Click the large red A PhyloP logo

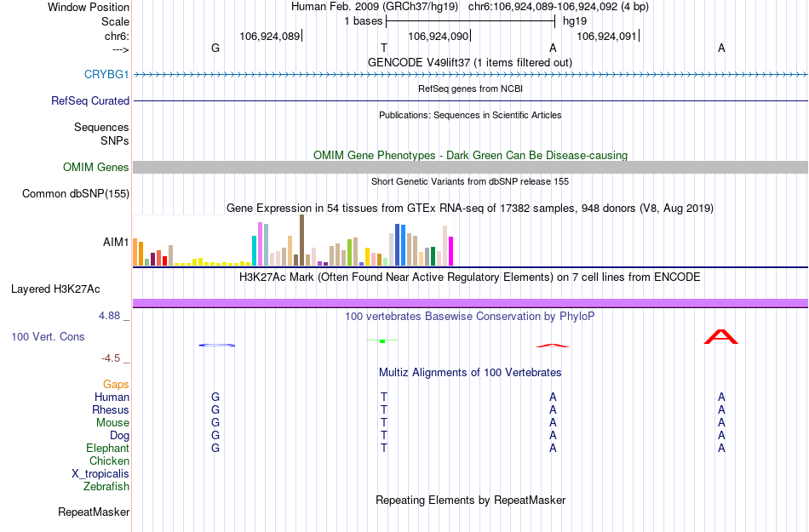pyautogui.click(x=721, y=337)
